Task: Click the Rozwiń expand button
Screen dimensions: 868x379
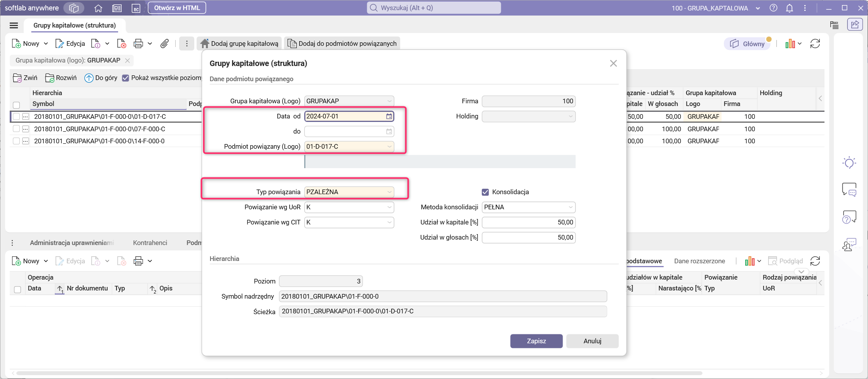Action: [61, 78]
